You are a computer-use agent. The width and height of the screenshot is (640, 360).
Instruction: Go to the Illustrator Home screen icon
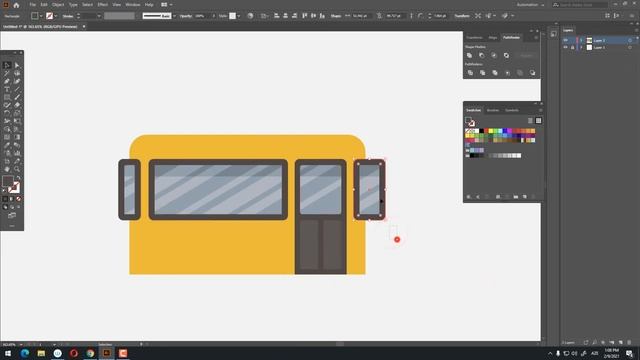(16, 5)
